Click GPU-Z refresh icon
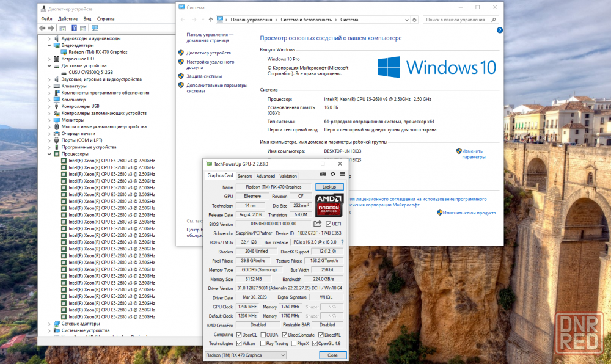This screenshot has width=611, height=364. coord(333,174)
